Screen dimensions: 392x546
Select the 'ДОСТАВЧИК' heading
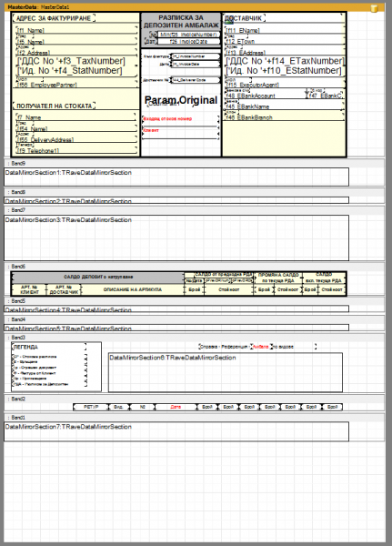244,18
